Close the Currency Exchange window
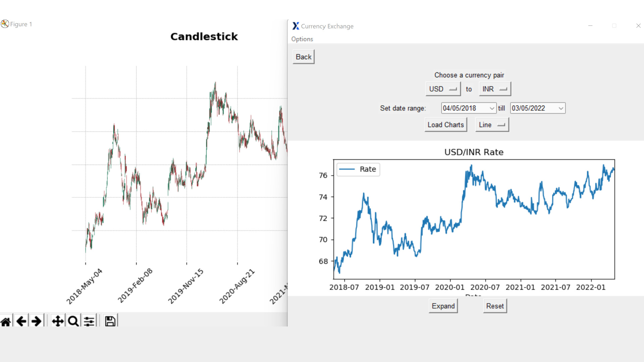The width and height of the screenshot is (644, 362). (x=638, y=26)
